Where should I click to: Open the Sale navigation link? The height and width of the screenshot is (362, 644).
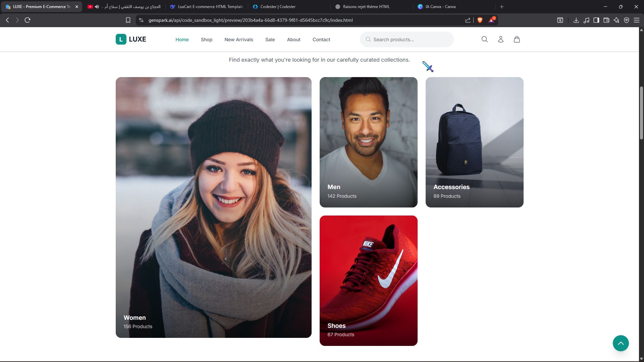click(x=270, y=40)
